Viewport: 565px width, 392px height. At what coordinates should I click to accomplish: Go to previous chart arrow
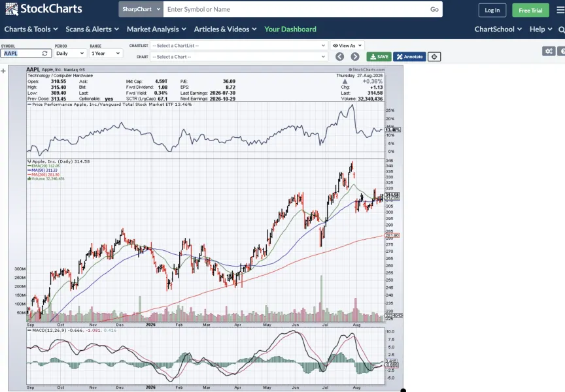339,57
